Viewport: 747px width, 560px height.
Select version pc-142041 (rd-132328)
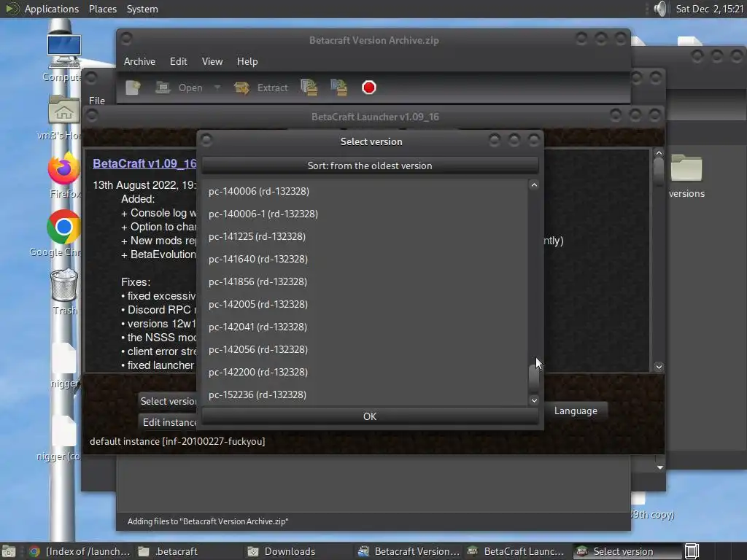(365, 327)
